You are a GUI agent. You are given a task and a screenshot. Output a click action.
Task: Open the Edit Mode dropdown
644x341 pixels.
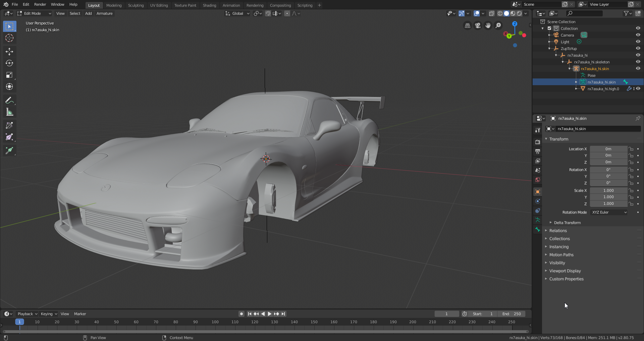click(34, 13)
